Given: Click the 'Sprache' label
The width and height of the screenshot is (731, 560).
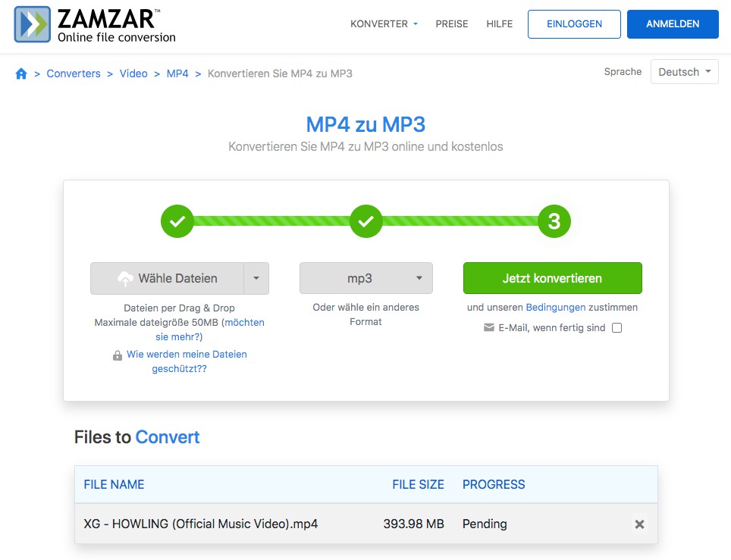Looking at the screenshot, I should click(623, 72).
